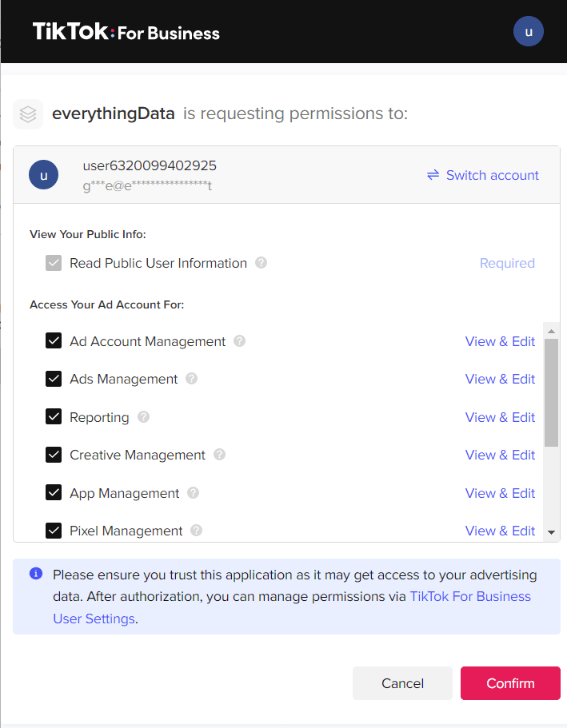This screenshot has width=567, height=728.
Task: Show help tooltip for Ads Management
Action: (x=191, y=379)
